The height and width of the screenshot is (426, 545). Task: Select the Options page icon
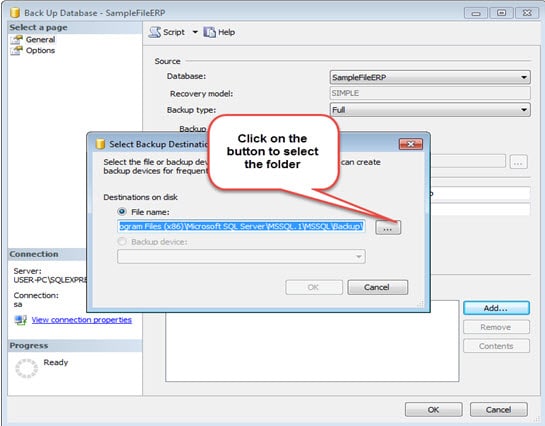coord(16,51)
